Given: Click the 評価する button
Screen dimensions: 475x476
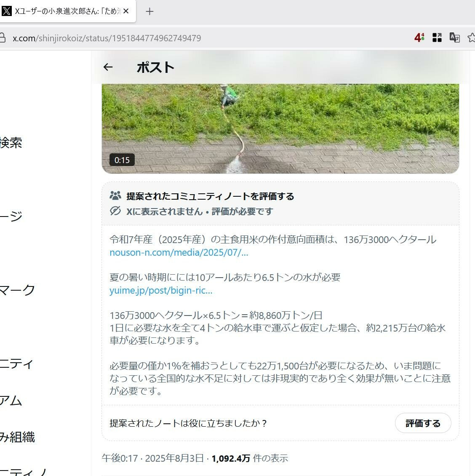Looking at the screenshot, I should pyautogui.click(x=423, y=423).
